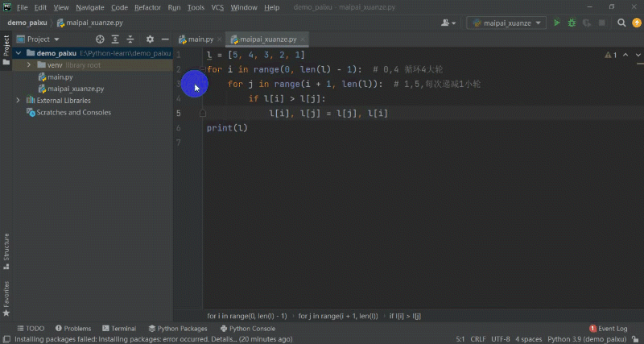
Task: Click the locate-in-project target icon
Action: tap(100, 39)
